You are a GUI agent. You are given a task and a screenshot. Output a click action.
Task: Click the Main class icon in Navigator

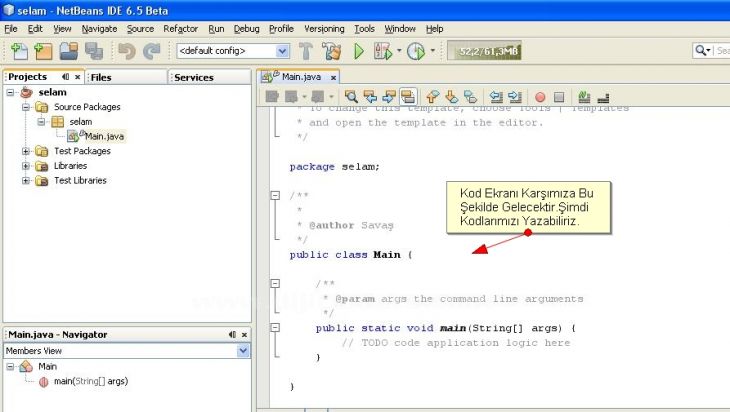click(x=26, y=366)
